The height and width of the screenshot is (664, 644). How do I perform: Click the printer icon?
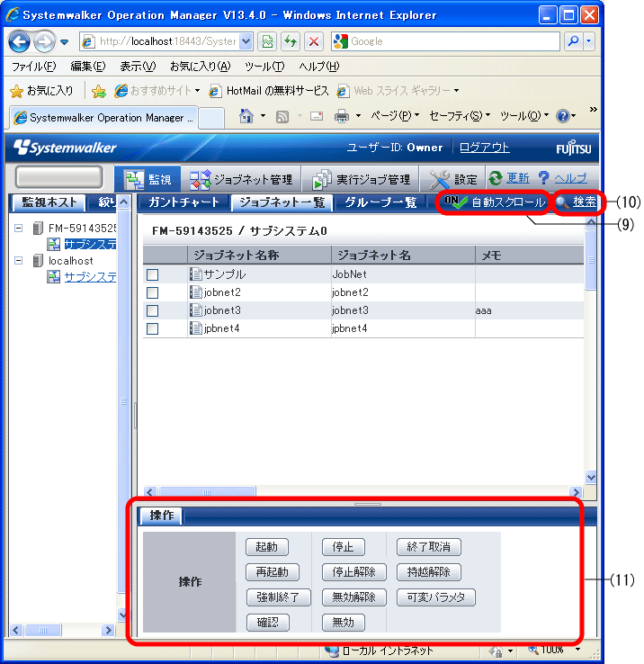(x=342, y=115)
